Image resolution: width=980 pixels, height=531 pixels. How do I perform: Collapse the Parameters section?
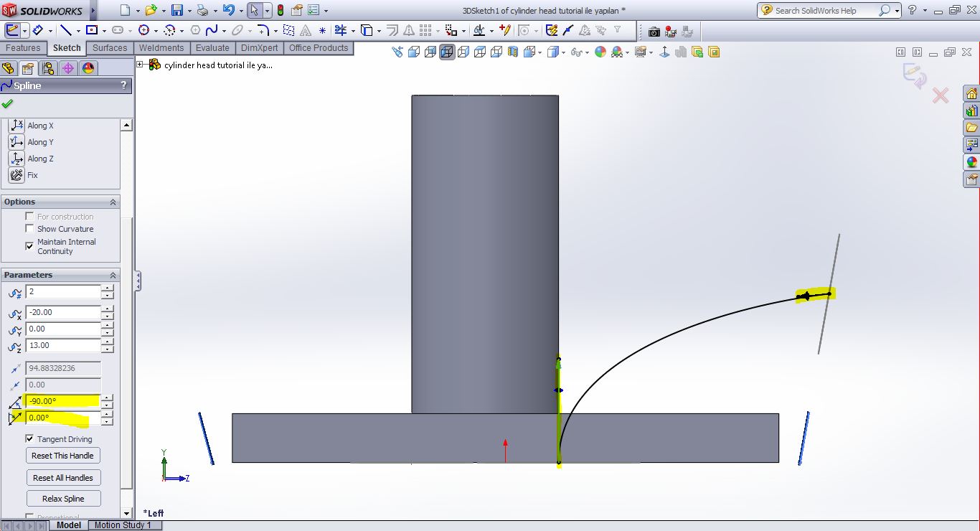pyautogui.click(x=113, y=276)
